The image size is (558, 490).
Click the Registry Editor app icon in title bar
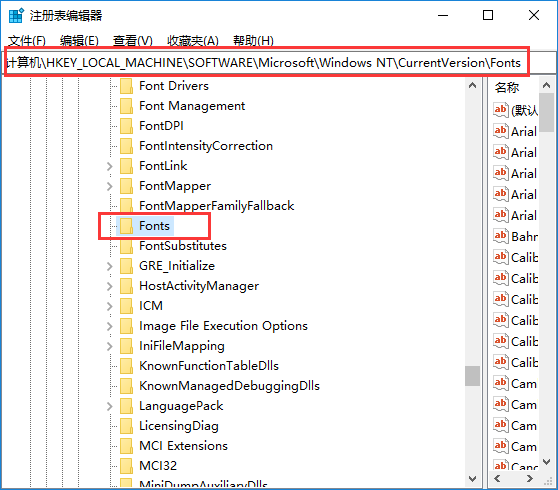[16, 16]
